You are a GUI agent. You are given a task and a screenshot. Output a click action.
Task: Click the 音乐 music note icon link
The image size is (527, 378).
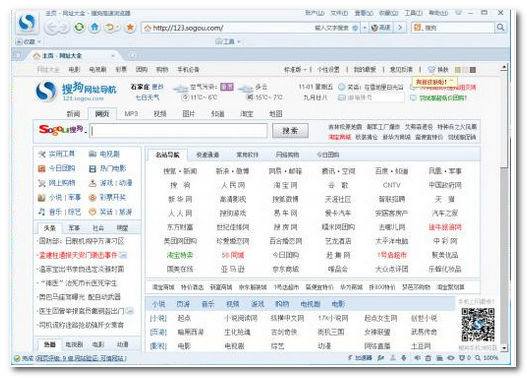click(x=42, y=212)
